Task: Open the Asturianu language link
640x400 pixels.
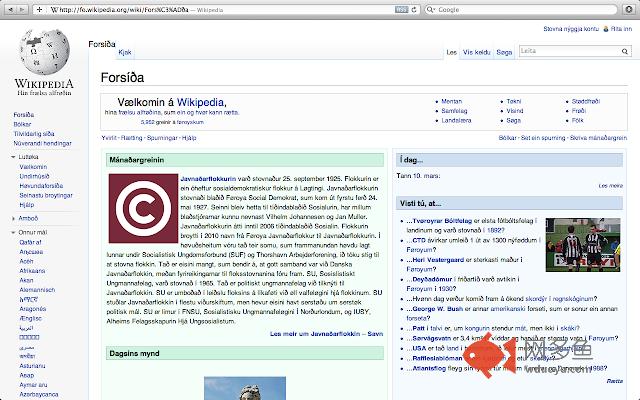Action: tap(32, 366)
